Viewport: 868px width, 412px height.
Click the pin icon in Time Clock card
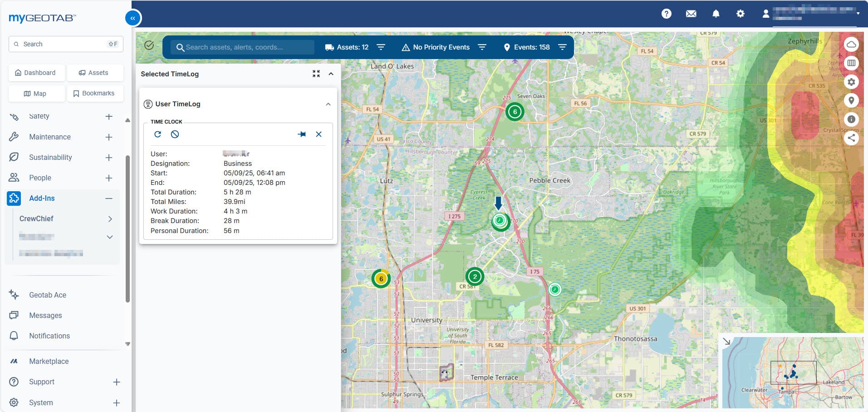click(302, 134)
